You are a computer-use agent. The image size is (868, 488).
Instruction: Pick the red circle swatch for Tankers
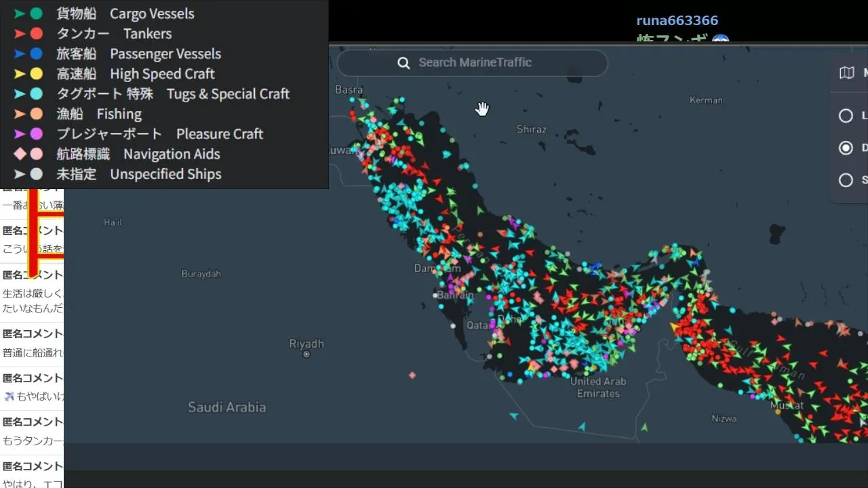point(37,33)
